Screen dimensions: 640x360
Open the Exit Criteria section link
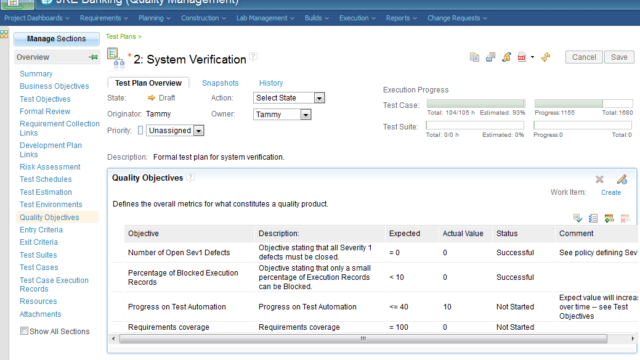pos(39,242)
